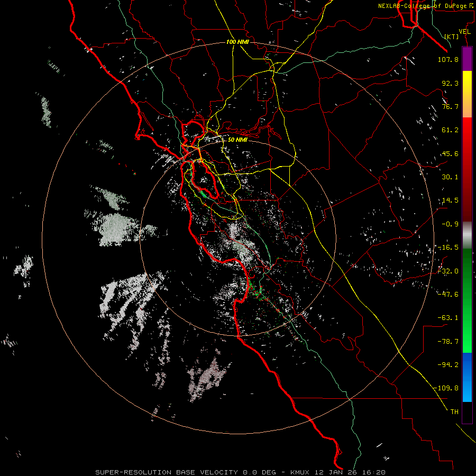This screenshot has width=476, height=476.
Task: Select the -63.1 velocity scale value
Action: coord(448,318)
